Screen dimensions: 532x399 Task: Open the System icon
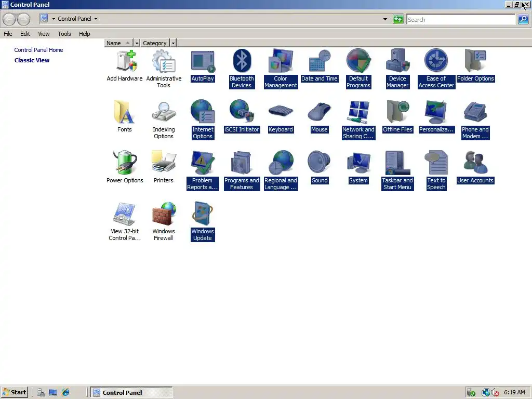click(x=358, y=167)
